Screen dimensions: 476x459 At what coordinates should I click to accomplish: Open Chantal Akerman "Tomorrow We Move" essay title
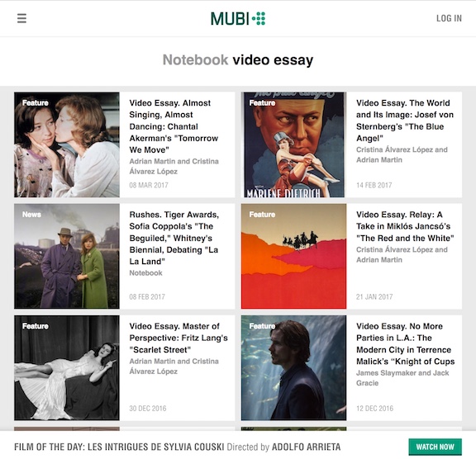pos(174,126)
